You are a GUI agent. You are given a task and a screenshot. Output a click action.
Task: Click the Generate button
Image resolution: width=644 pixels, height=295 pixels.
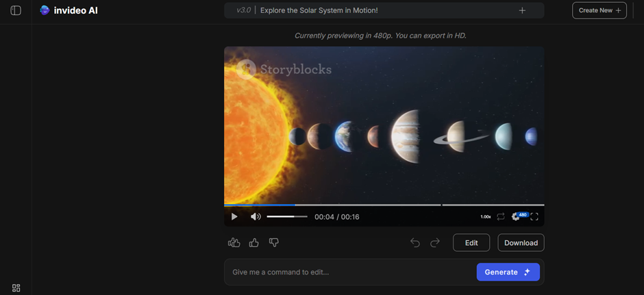click(x=508, y=272)
